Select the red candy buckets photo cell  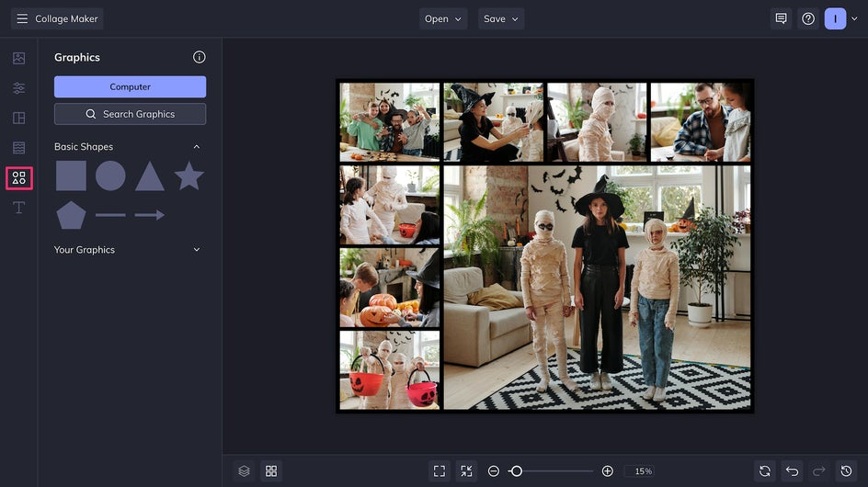390,370
